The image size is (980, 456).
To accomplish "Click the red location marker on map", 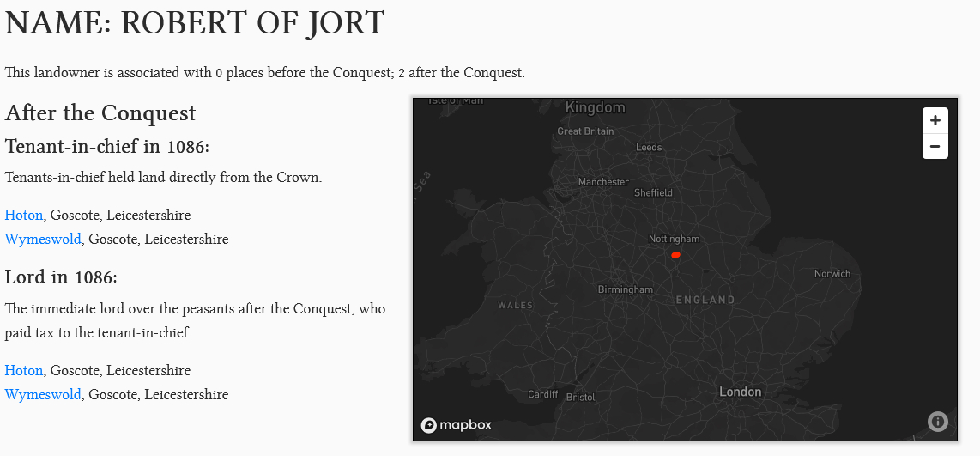I will tap(675, 255).
